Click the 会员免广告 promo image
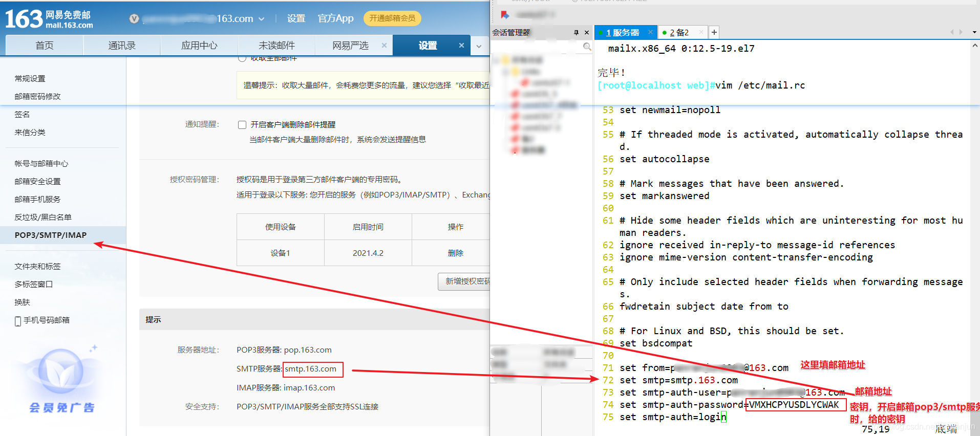The width and height of the screenshot is (980, 436). [61, 379]
